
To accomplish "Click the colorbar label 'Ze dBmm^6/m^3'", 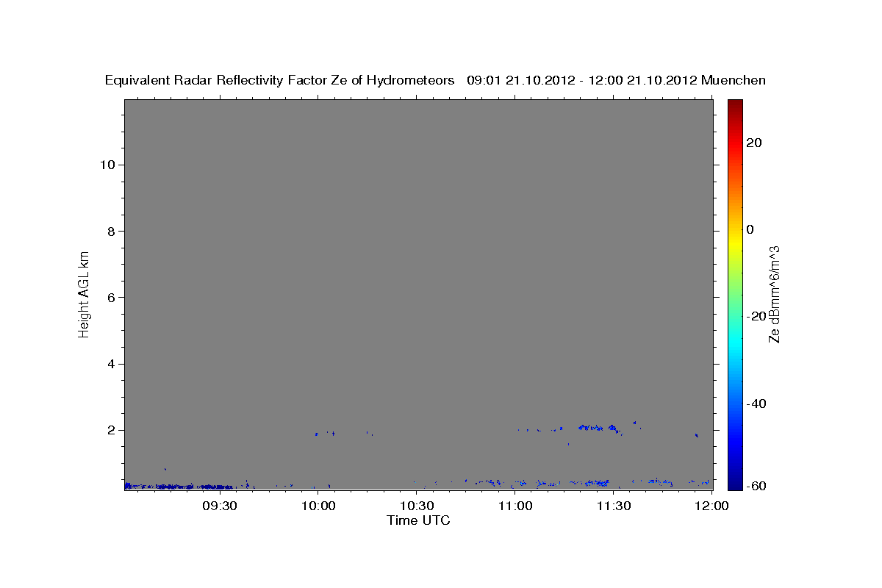I will coord(773,294).
